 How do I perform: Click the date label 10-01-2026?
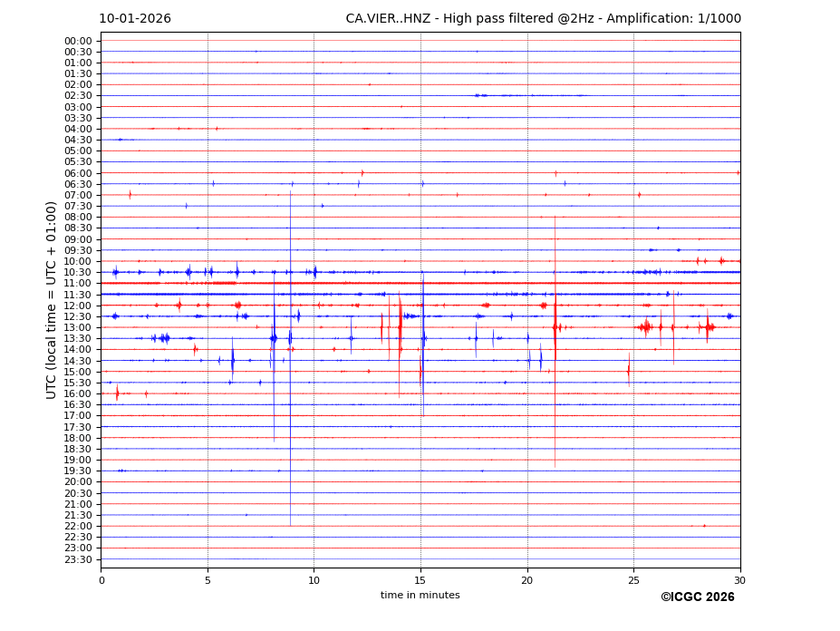coord(135,19)
